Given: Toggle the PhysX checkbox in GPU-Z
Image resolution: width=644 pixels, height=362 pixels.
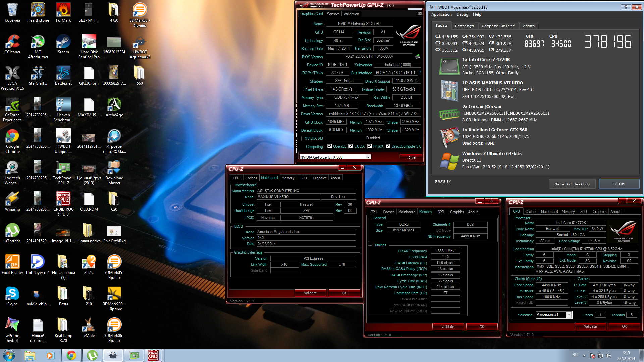Looking at the screenshot, I should pyautogui.click(x=369, y=146).
